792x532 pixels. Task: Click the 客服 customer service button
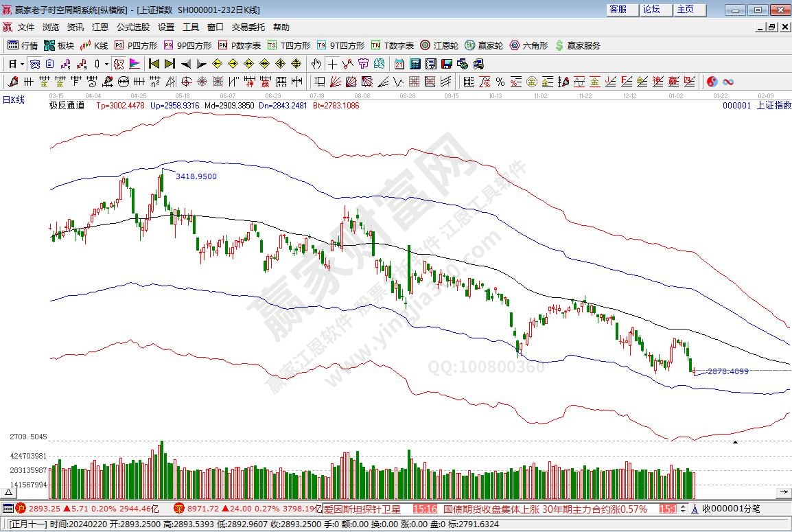point(618,10)
